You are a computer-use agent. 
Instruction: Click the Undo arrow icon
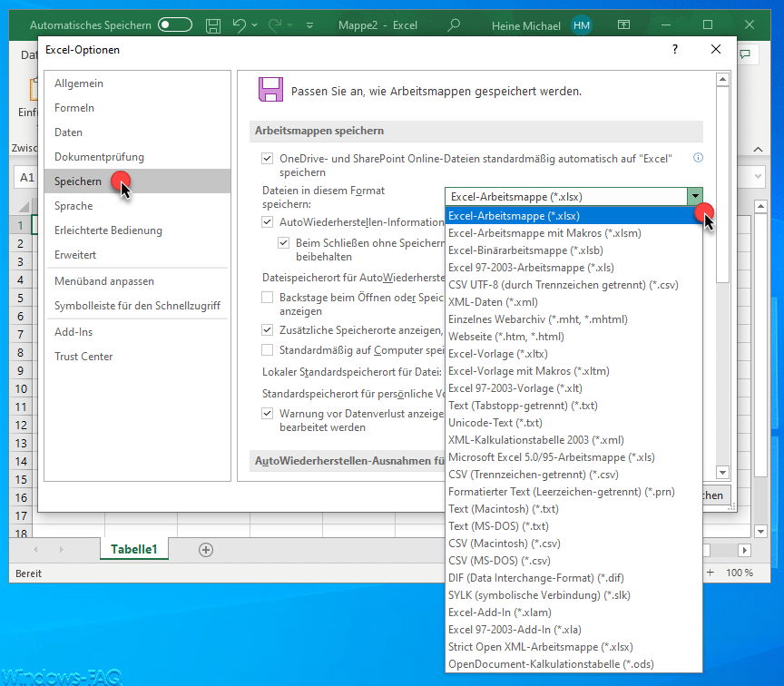[x=239, y=25]
